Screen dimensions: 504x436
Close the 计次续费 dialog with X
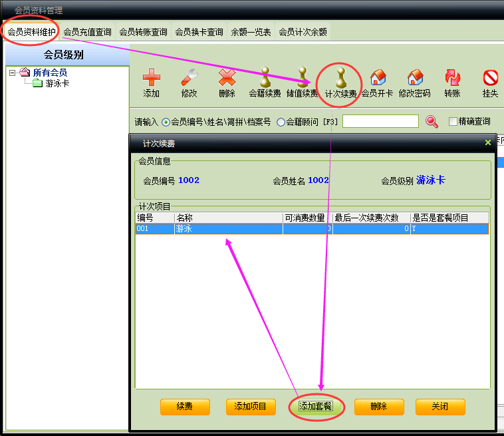click(487, 142)
